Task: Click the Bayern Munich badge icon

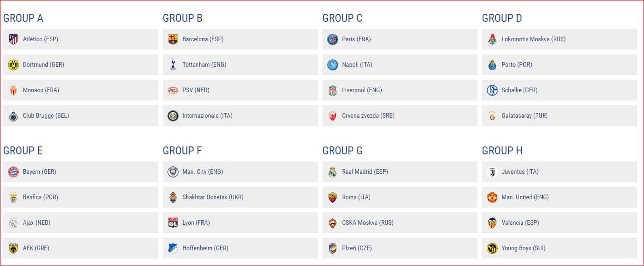Action: [x=13, y=172]
